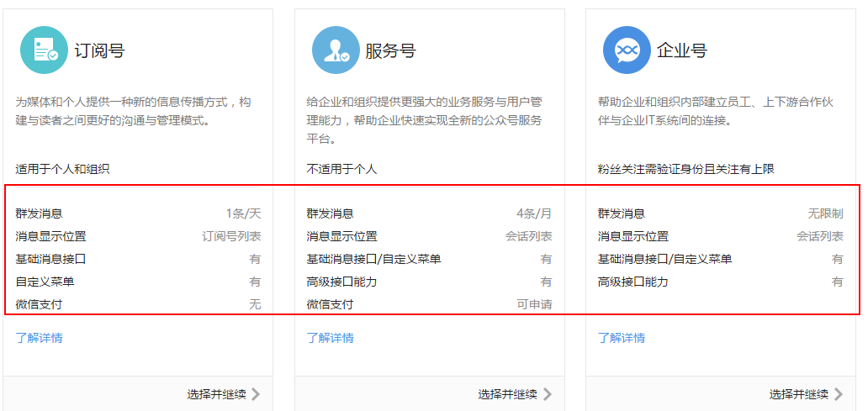The height and width of the screenshot is (411, 868).
Task: Select the 服务号 heading text
Action: (x=390, y=50)
